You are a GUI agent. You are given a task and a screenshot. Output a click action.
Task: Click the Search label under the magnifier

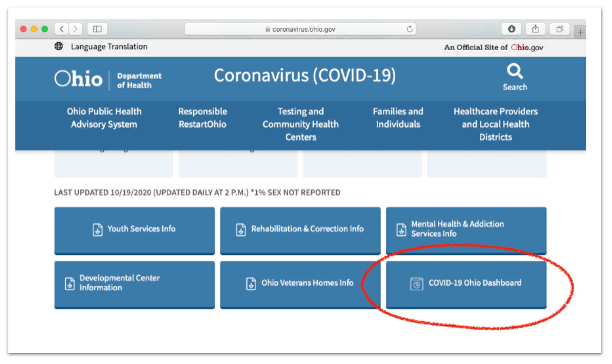pyautogui.click(x=515, y=87)
